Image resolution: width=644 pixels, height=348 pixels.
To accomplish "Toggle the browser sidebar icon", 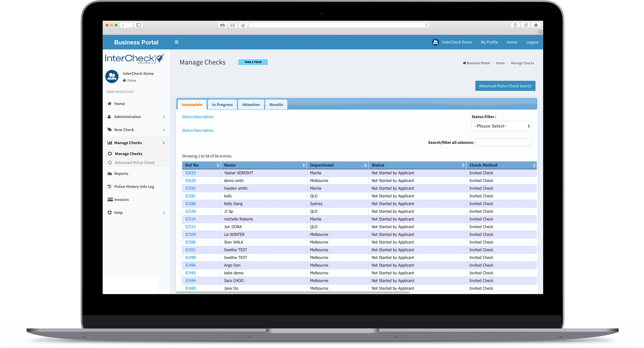I will [139, 25].
